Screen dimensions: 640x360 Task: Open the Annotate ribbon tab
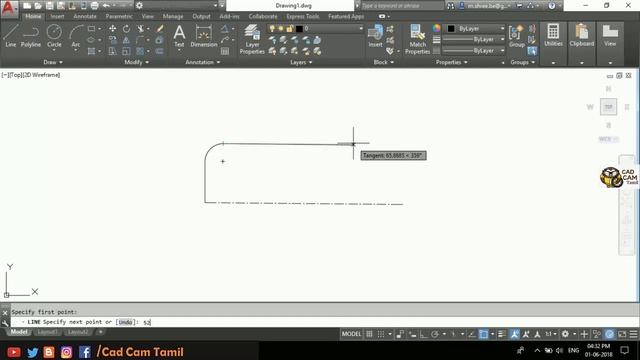85,16
